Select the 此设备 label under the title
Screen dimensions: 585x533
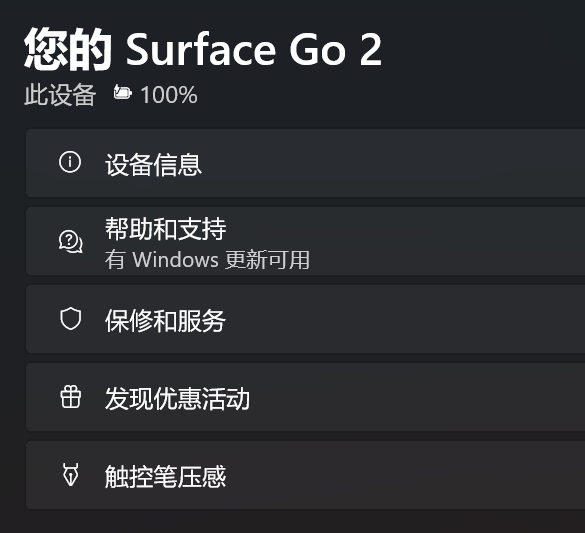[x=60, y=94]
